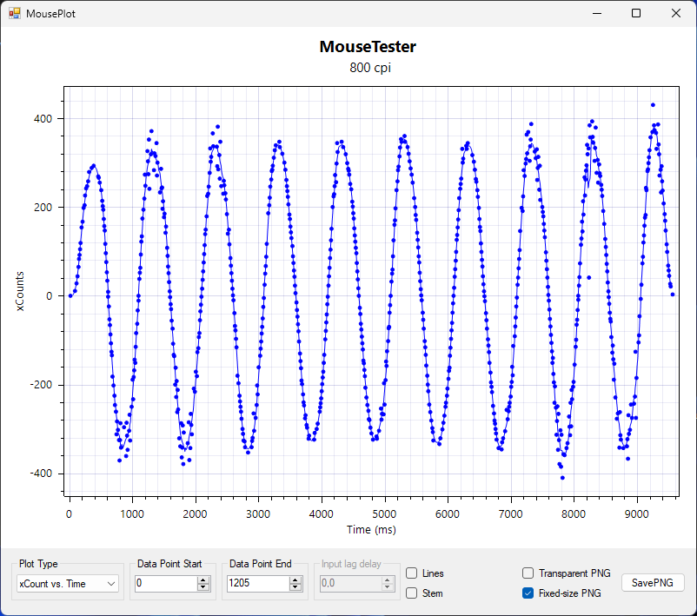This screenshot has height=616, width=697.
Task: Click the MousePlot app icon in title bar
Action: (x=14, y=13)
